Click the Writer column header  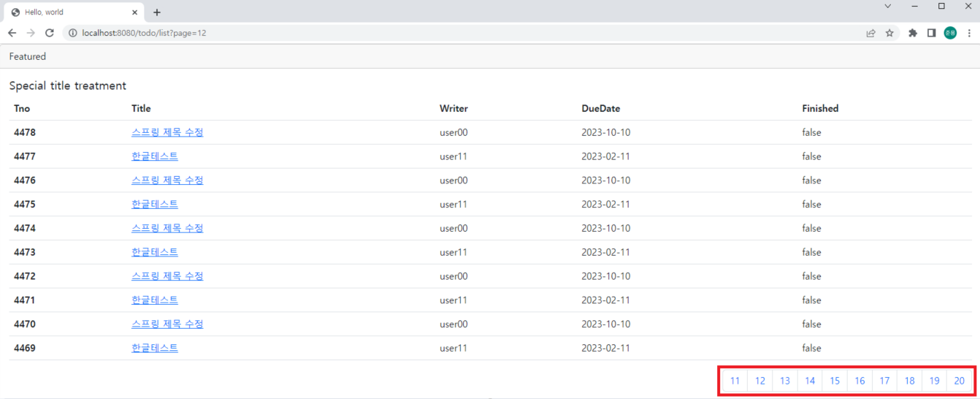click(x=453, y=108)
